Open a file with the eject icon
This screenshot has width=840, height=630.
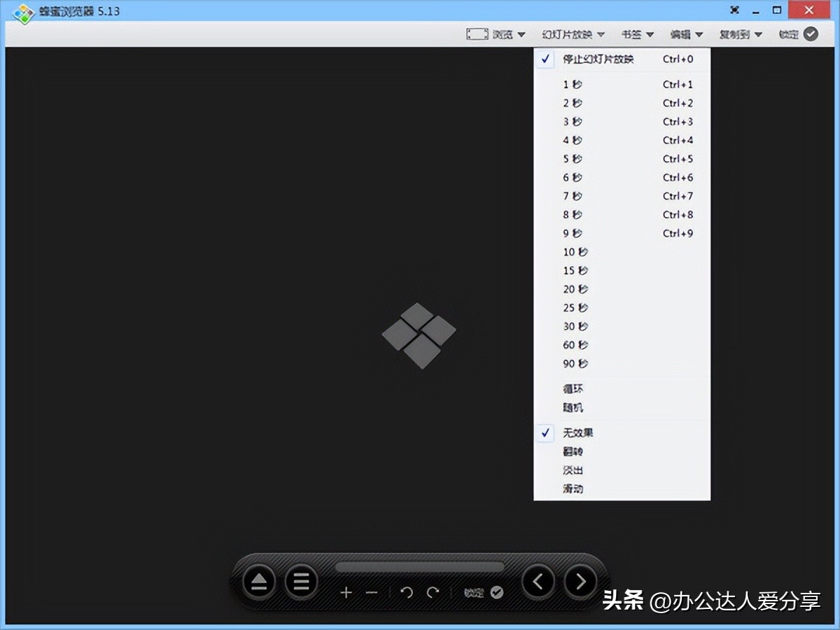[259, 581]
